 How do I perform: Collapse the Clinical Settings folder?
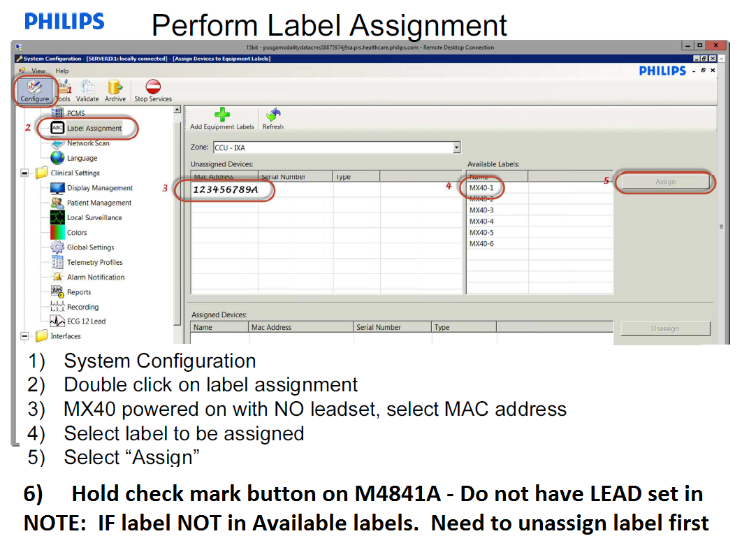25,173
